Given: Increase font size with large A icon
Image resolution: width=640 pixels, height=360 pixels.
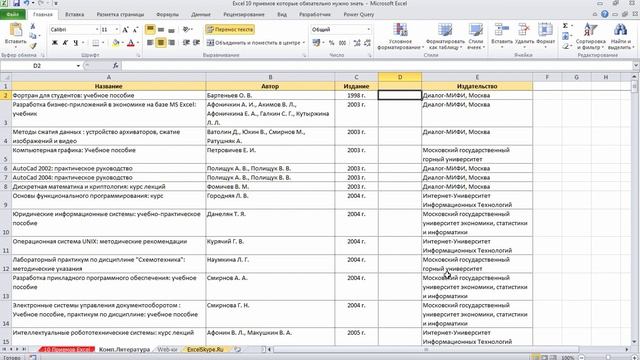Looking at the screenshot, I should (125, 30).
